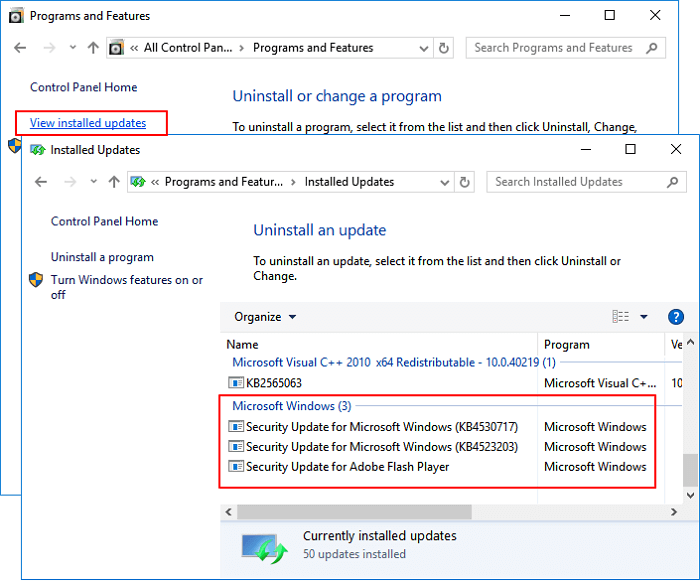Click icon beside KB2565063
This screenshot has height=581, width=700.
[236, 383]
